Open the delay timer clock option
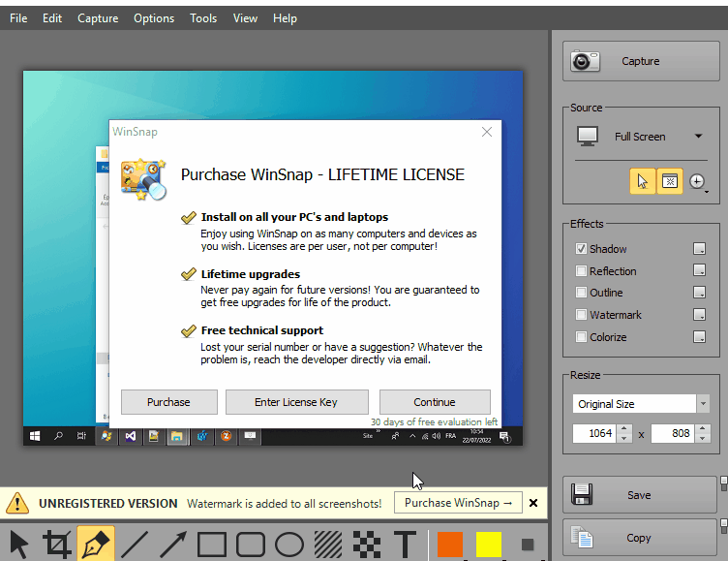728x561 pixels. 697,181
